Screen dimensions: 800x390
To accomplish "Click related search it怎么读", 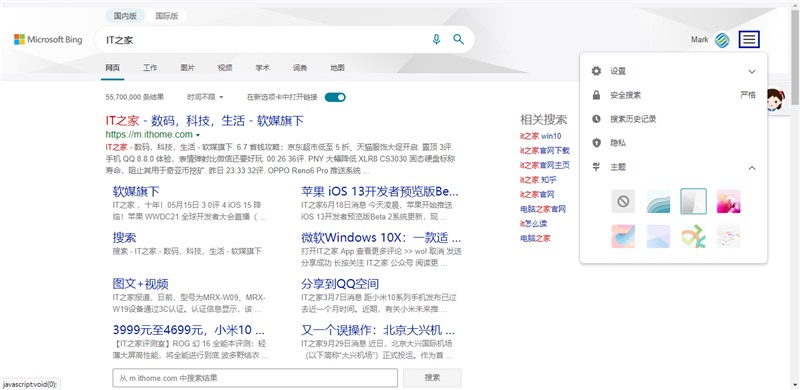I will click(x=534, y=224).
